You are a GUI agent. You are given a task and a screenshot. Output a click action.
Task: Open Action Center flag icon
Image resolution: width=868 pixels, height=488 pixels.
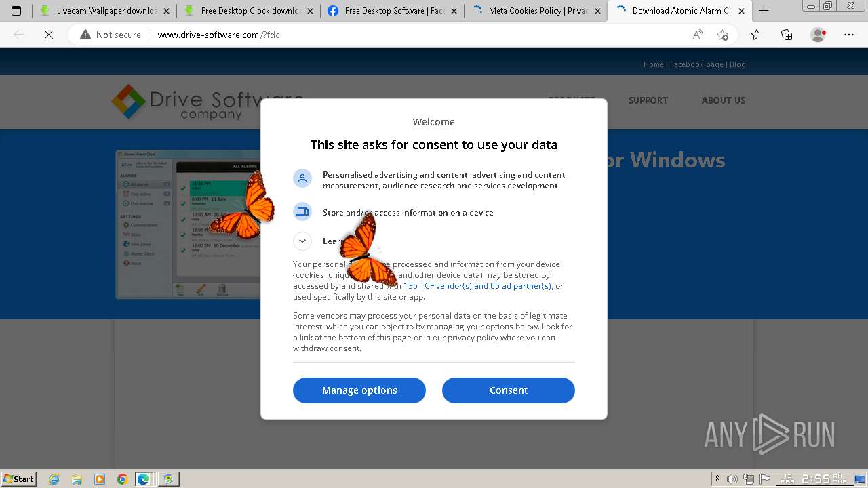766,479
